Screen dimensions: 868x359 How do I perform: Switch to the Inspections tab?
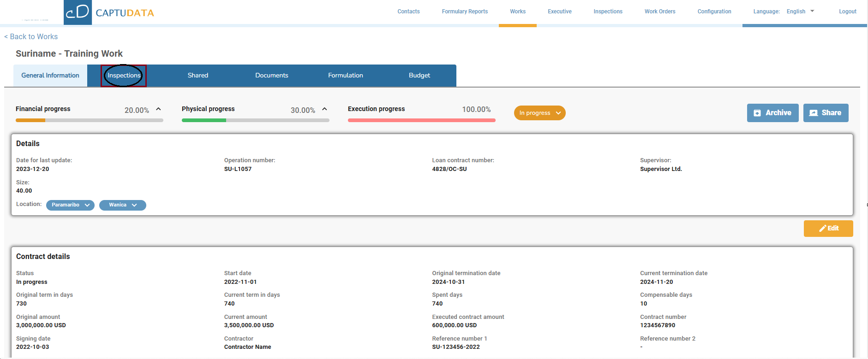(124, 76)
